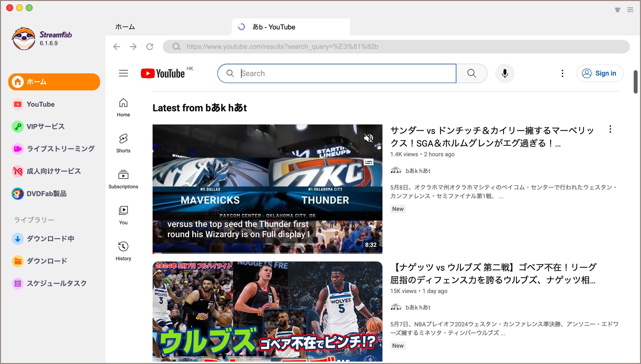
Task: Click channel avatar of second video
Action: coord(396,307)
